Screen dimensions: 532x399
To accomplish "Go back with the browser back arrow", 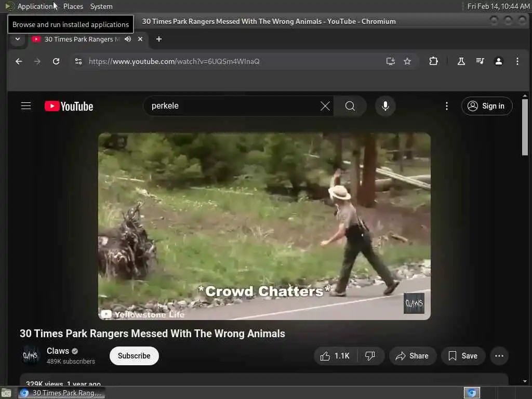I will tap(19, 61).
